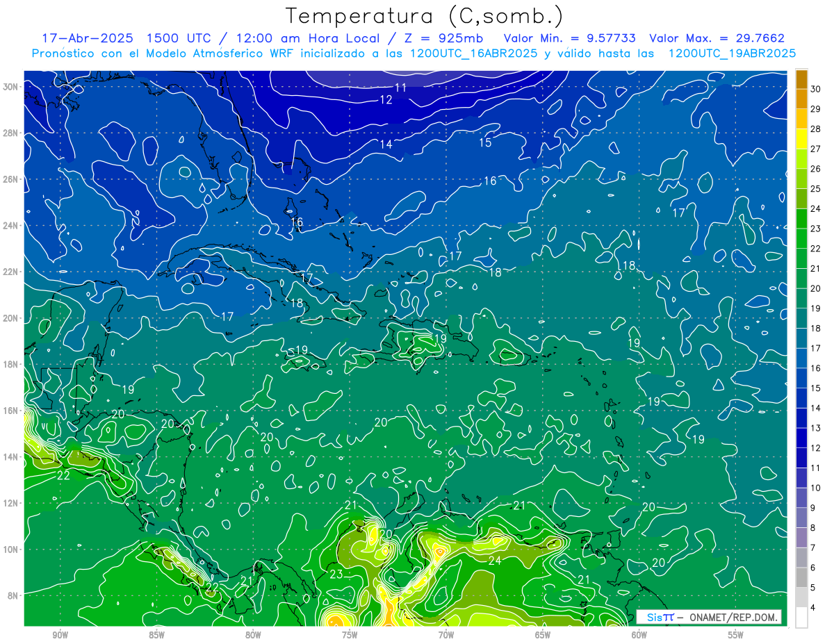Click the "16N" latitude axis label
Screen dimensions: 834x644
pyautogui.click(x=10, y=411)
